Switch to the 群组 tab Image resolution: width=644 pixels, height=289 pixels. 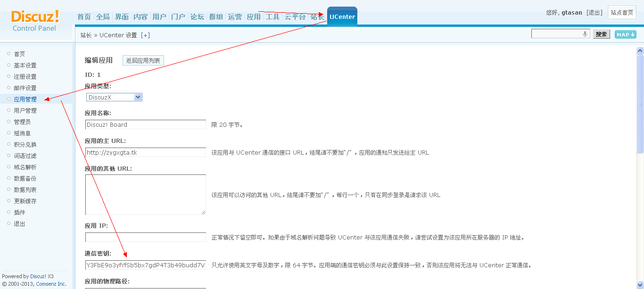point(216,17)
